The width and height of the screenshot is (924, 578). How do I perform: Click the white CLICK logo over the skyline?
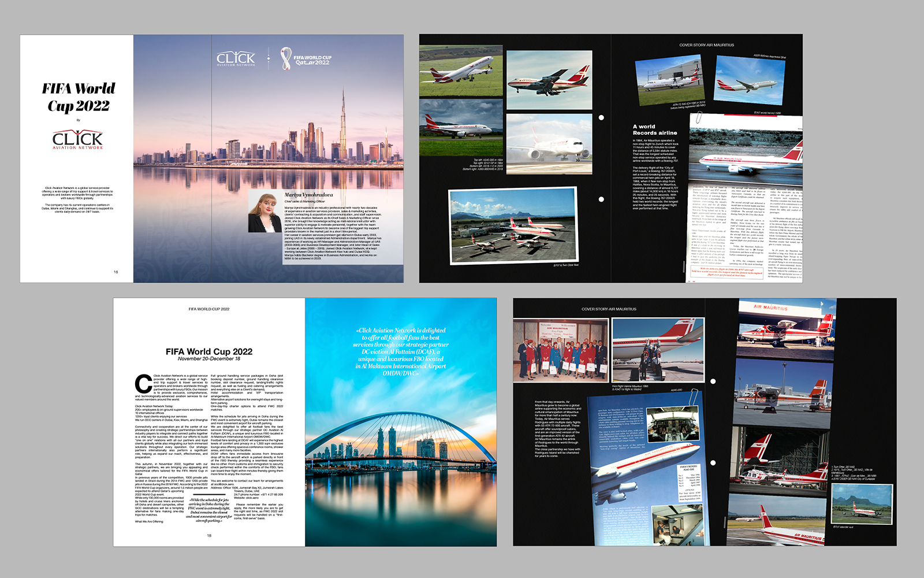click(236, 59)
